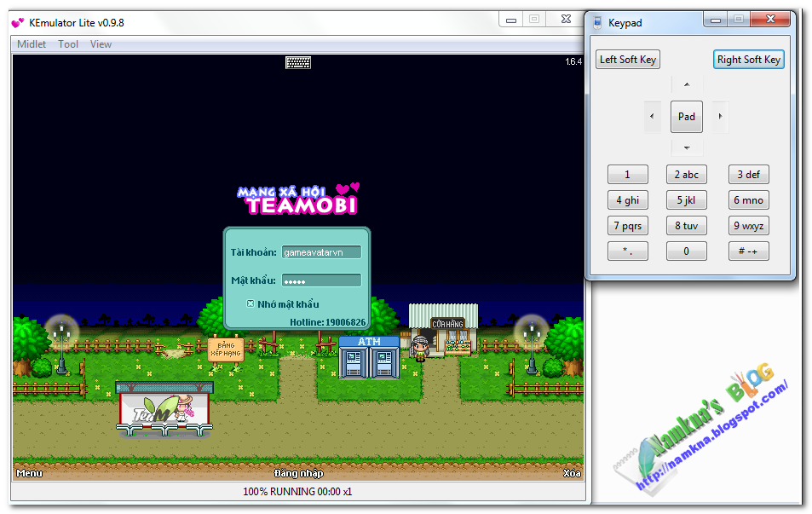Viewport: 812px width, 514px height.
Task: Click keypad button 0
Action: pyautogui.click(x=687, y=251)
